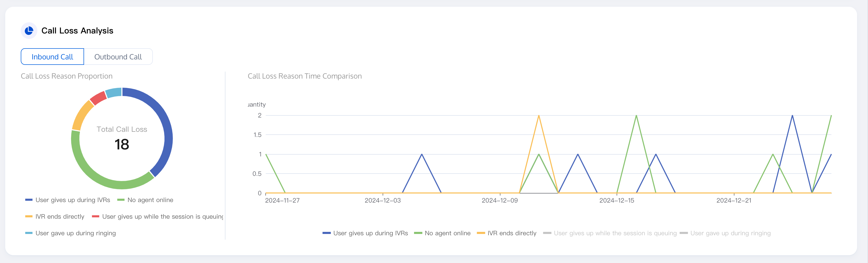Click the Call Loss Analysis pie icon
The image size is (868, 263).
pos(29,31)
